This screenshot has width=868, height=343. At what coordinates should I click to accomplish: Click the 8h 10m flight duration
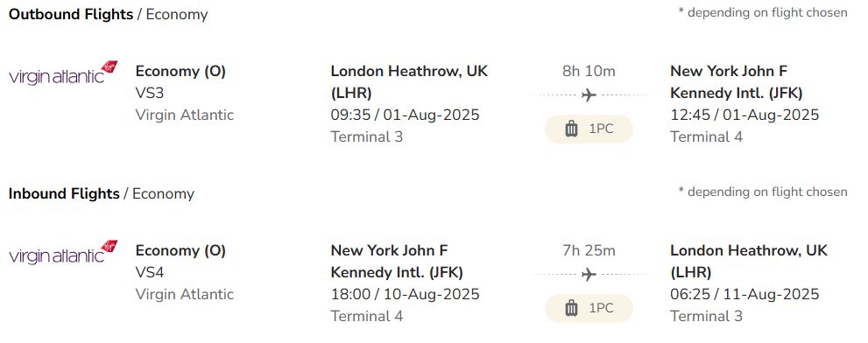(x=589, y=71)
